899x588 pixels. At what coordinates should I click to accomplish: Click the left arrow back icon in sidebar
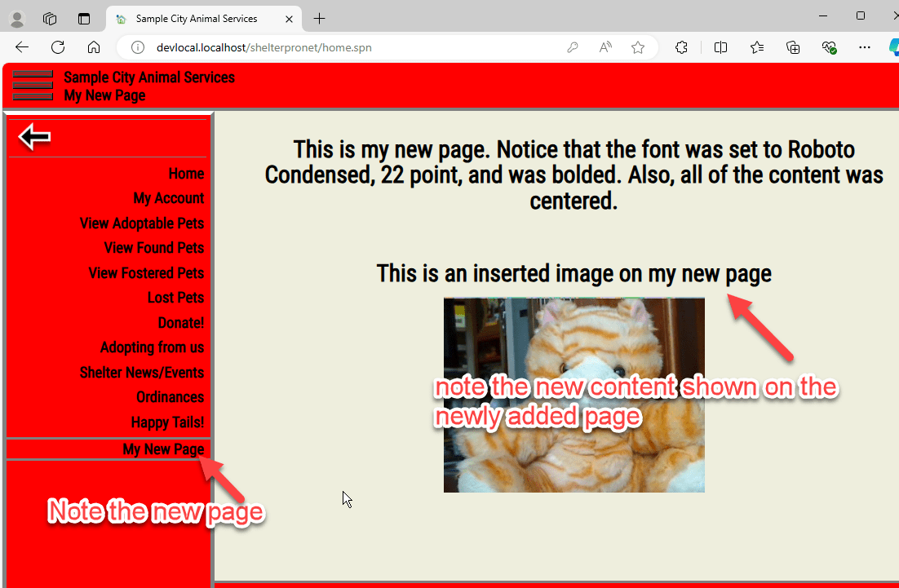pyautogui.click(x=34, y=137)
